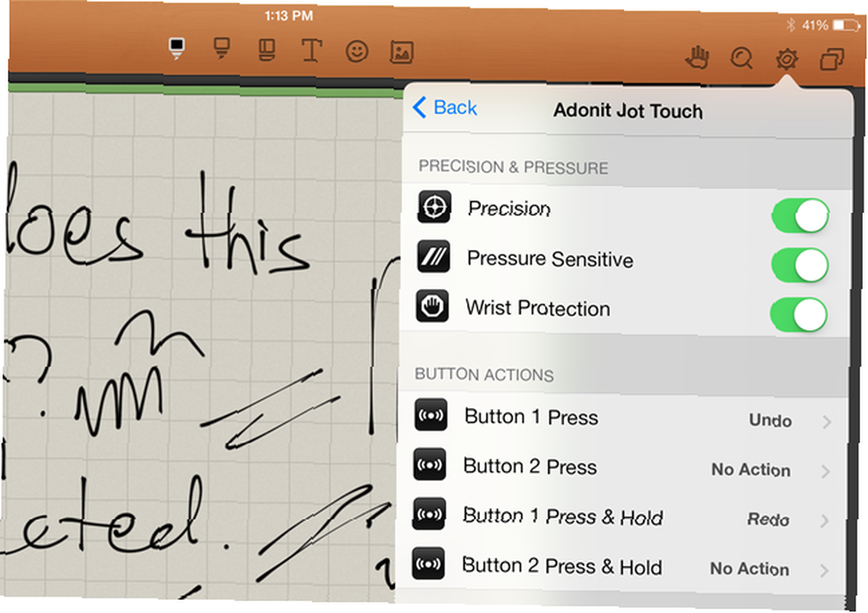The image size is (868, 613).
Task: Activate the hand palm-rest tool
Action: click(x=697, y=57)
